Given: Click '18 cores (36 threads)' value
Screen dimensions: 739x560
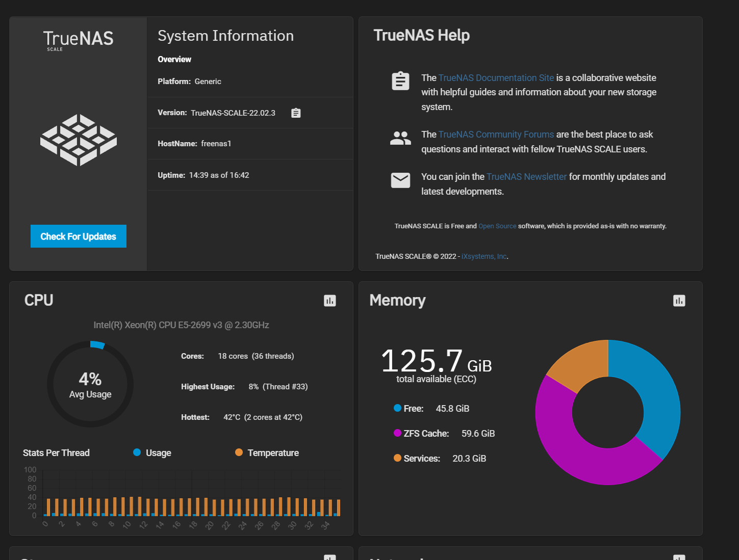Looking at the screenshot, I should (256, 356).
